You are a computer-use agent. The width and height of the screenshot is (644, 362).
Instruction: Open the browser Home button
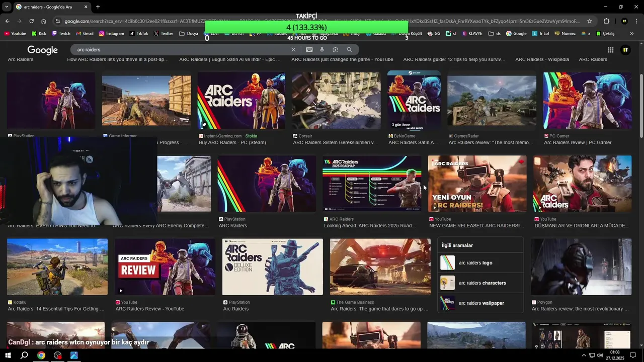click(43, 21)
